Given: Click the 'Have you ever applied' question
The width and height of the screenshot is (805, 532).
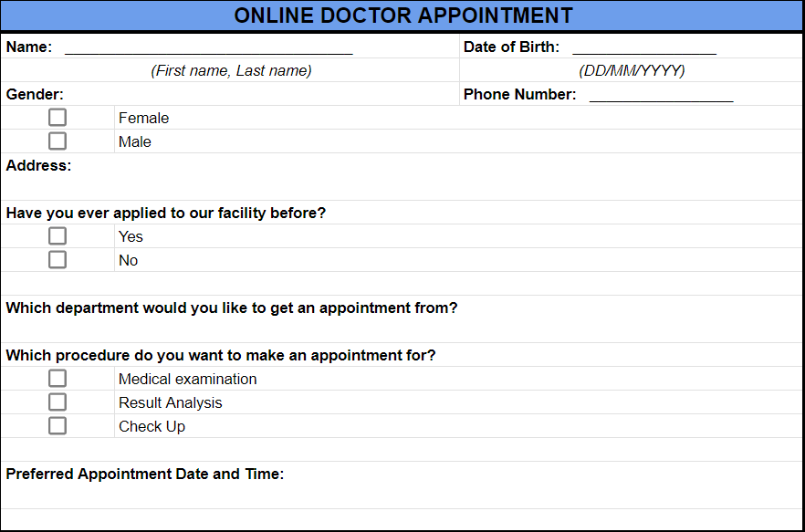Looking at the screenshot, I should click(166, 214).
